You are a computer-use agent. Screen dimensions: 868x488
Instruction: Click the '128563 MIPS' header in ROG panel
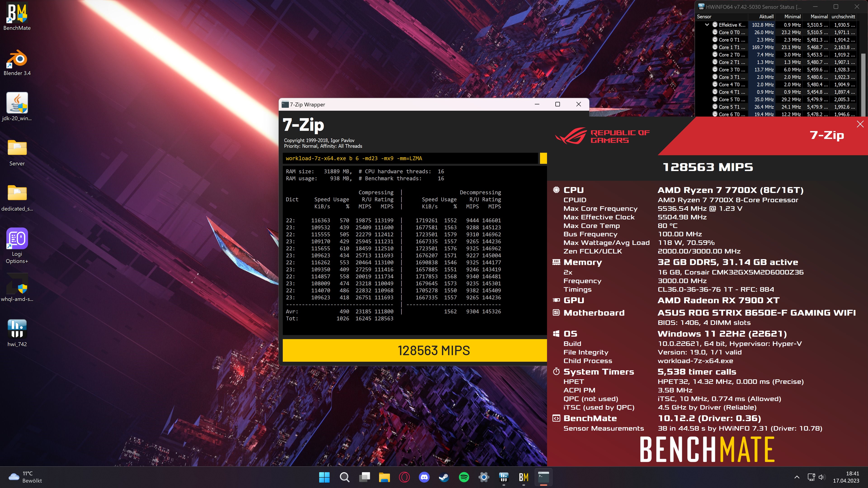click(x=708, y=167)
